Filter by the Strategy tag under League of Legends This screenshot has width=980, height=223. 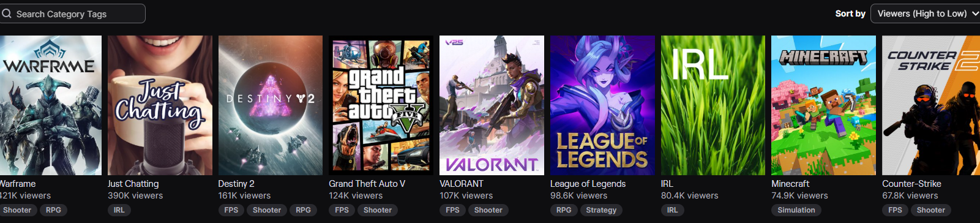tap(601, 210)
